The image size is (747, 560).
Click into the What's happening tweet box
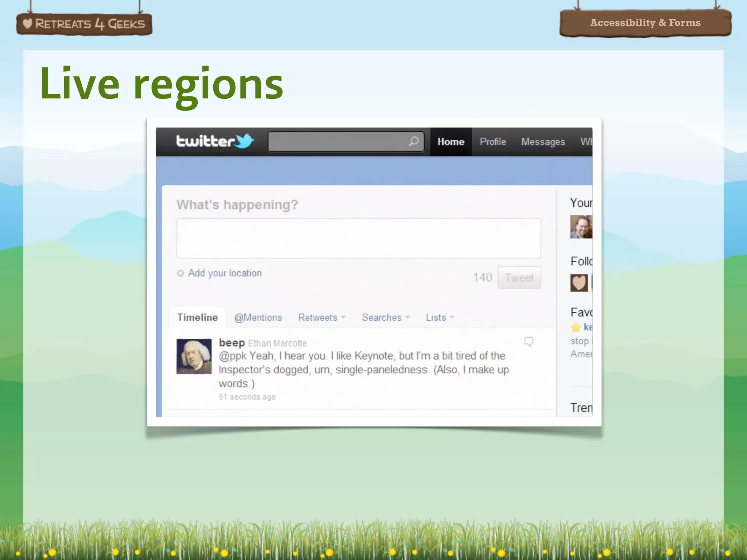coord(359,238)
